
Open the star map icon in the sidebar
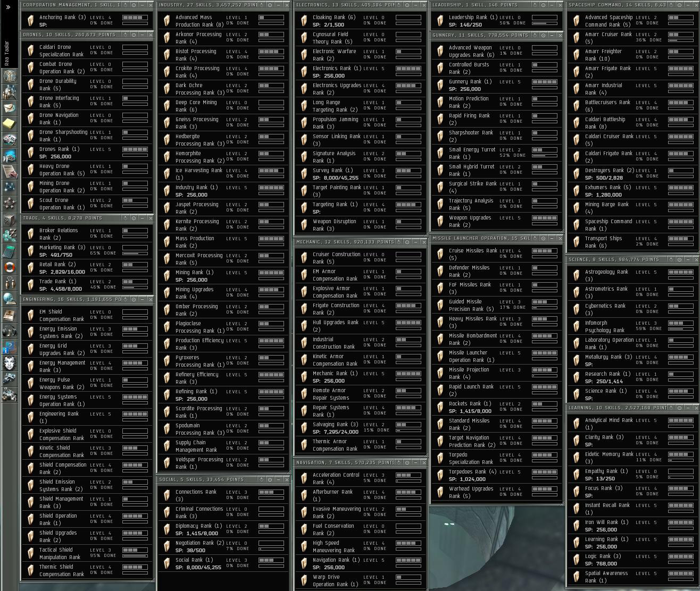[10, 187]
